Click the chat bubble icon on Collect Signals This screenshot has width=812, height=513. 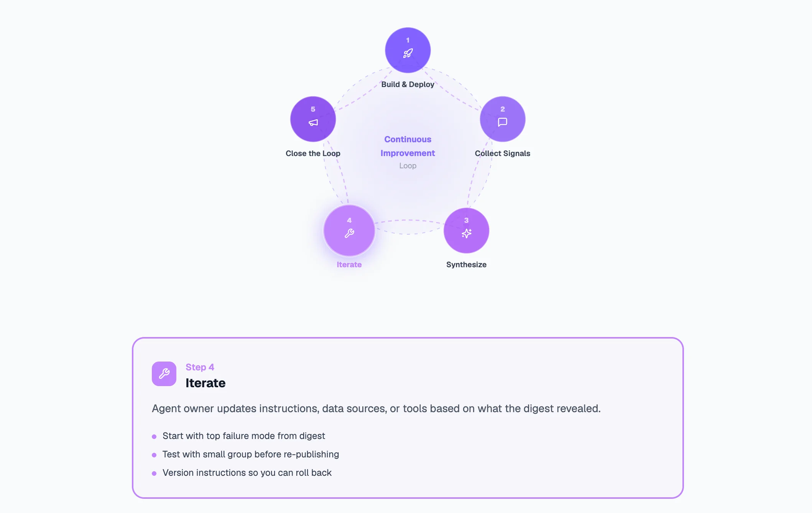502,122
